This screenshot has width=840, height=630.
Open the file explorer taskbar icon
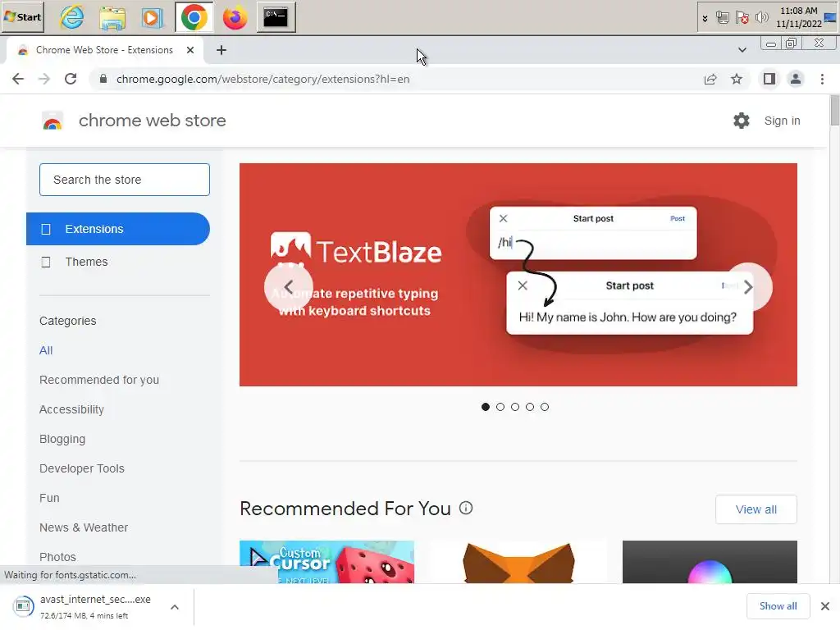pyautogui.click(x=112, y=17)
